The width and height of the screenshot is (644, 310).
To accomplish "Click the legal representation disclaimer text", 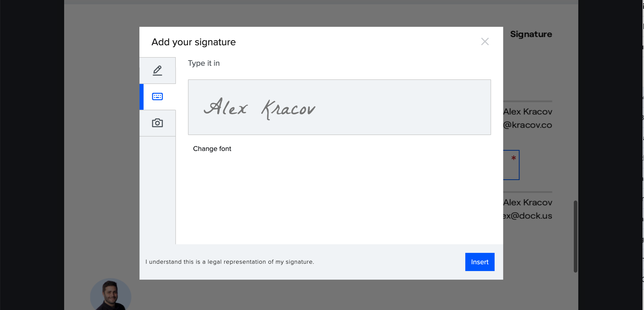I will pos(230,262).
